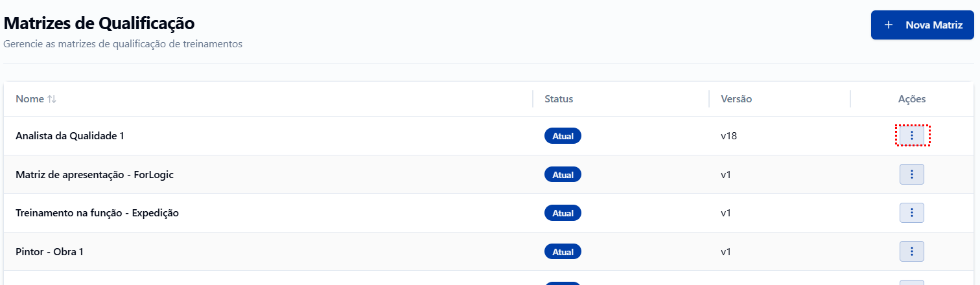The height and width of the screenshot is (285, 980).
Task: Click the Status column header
Action: point(559,99)
